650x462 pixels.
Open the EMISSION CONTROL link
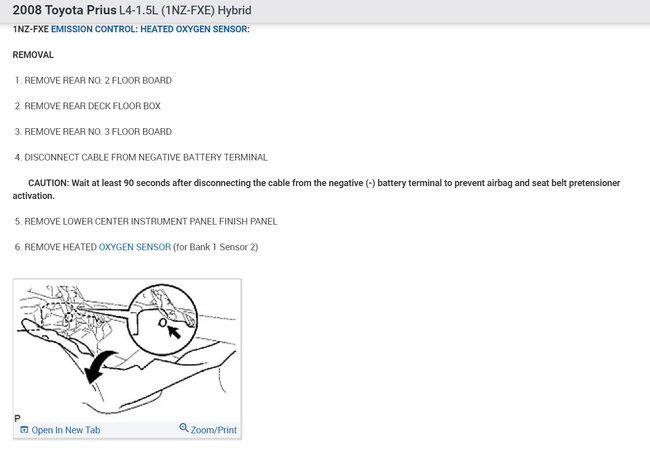(93, 29)
